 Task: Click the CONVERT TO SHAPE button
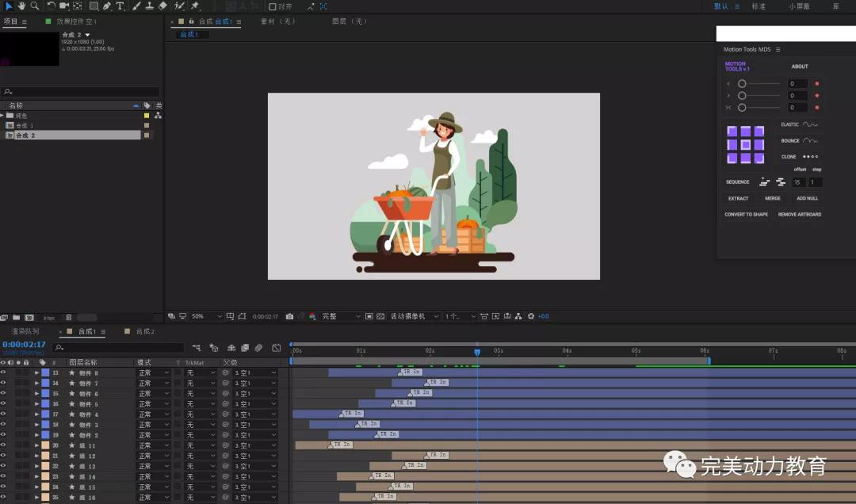pyautogui.click(x=746, y=215)
